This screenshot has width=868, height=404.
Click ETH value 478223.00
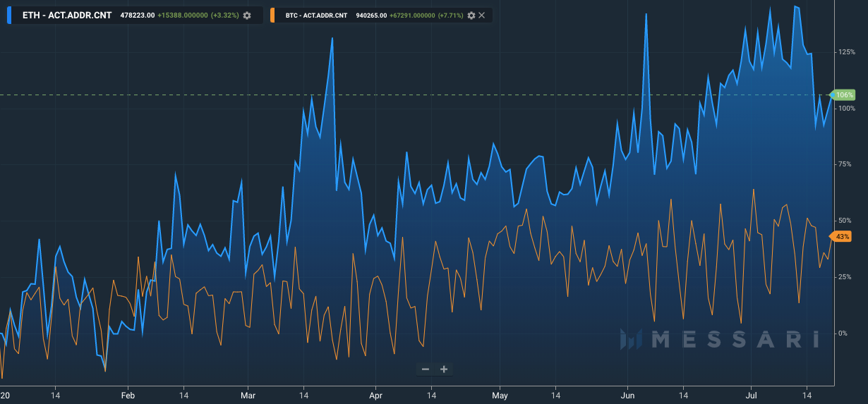[138, 16]
